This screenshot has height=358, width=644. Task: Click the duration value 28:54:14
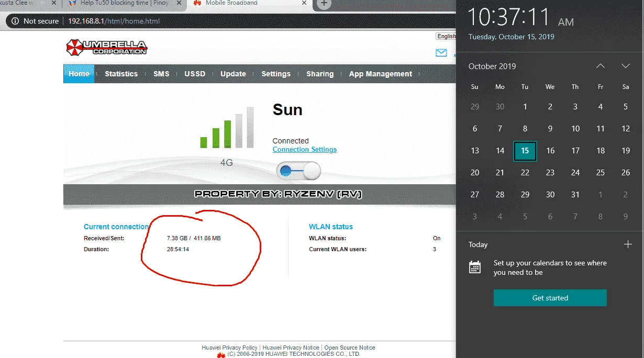pyautogui.click(x=178, y=249)
